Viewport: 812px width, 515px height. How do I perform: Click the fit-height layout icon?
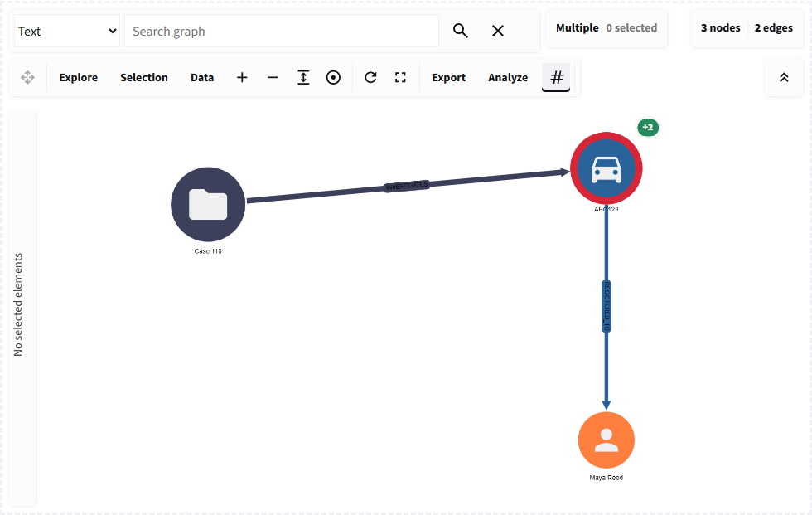pos(303,78)
